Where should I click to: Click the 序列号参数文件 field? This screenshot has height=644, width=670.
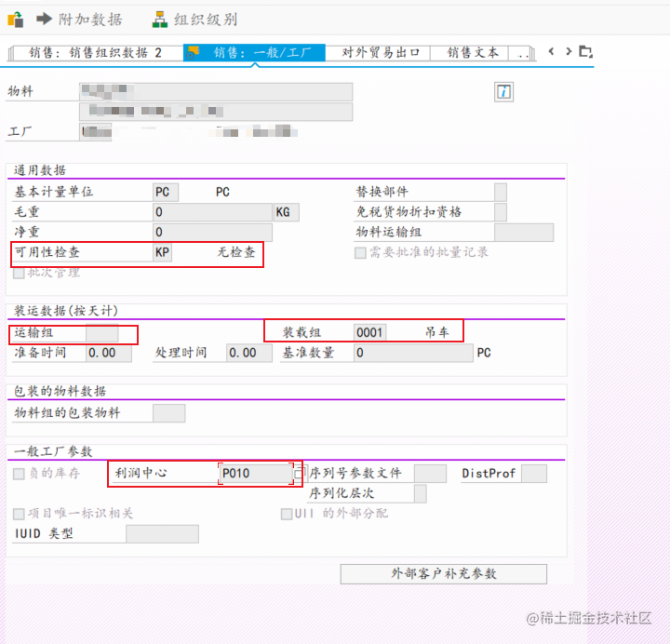tap(430, 474)
